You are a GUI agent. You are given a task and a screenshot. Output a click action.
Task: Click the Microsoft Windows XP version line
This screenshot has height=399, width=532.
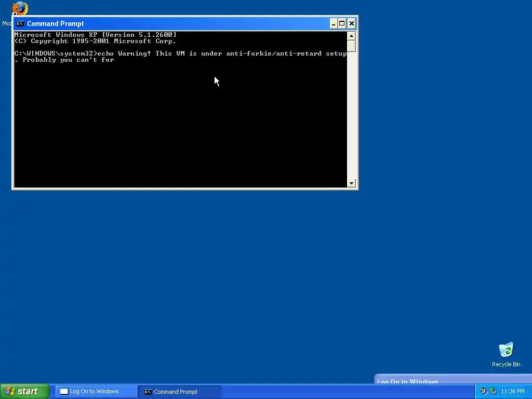coord(96,35)
